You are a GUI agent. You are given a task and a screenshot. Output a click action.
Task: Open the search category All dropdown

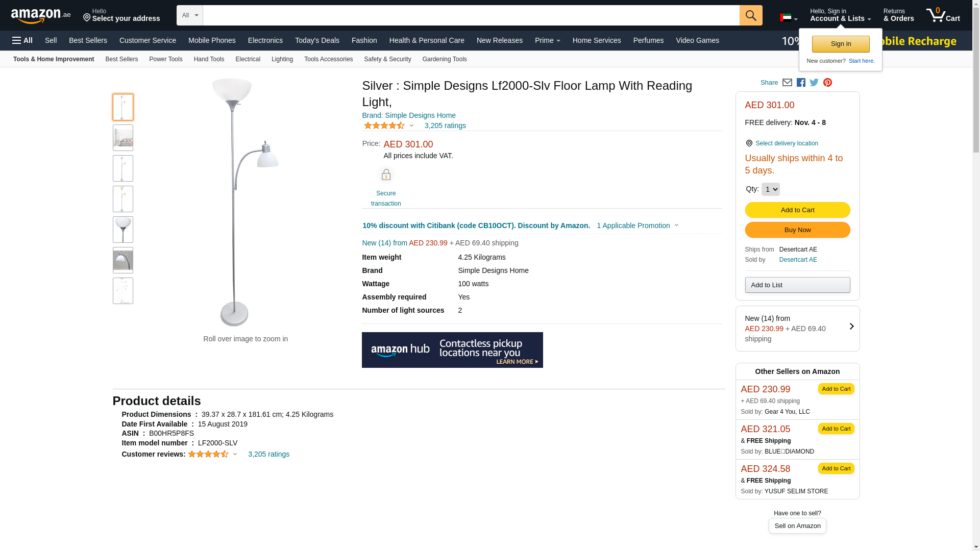(x=189, y=15)
